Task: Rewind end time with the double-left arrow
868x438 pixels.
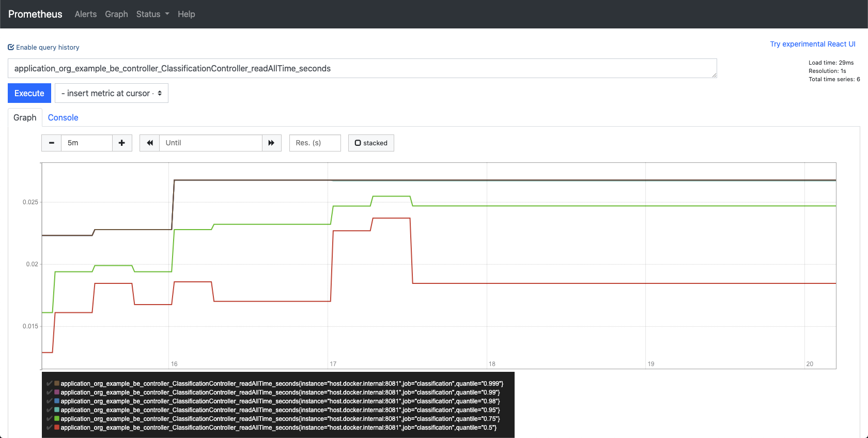Action: click(x=149, y=143)
